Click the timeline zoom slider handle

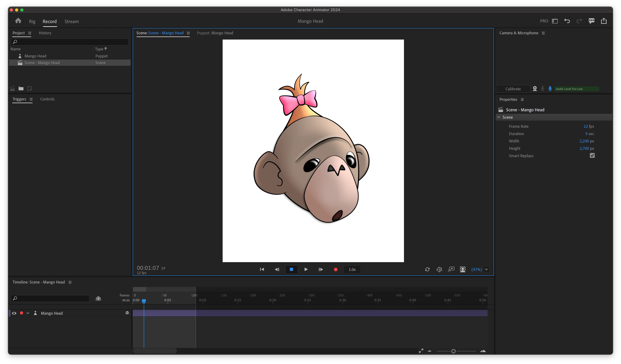[x=453, y=351]
